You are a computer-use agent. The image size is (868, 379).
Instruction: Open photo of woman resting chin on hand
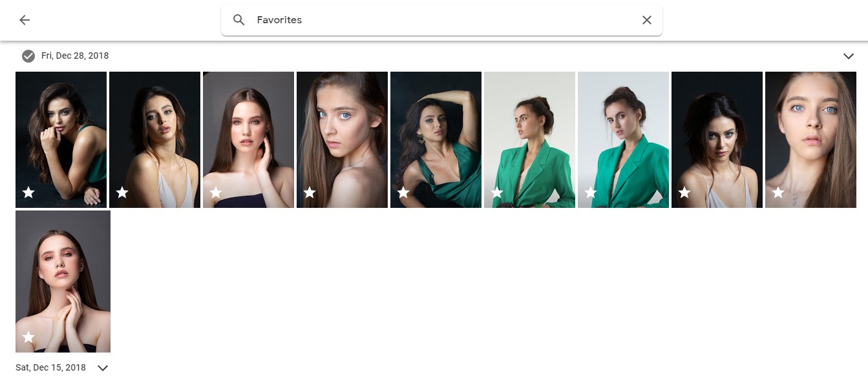pyautogui.click(x=61, y=139)
